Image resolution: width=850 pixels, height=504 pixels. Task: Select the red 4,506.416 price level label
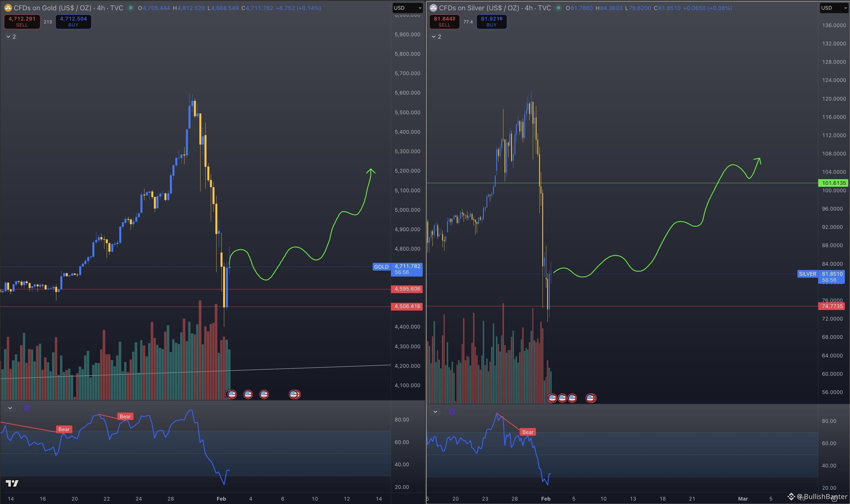[x=407, y=306]
